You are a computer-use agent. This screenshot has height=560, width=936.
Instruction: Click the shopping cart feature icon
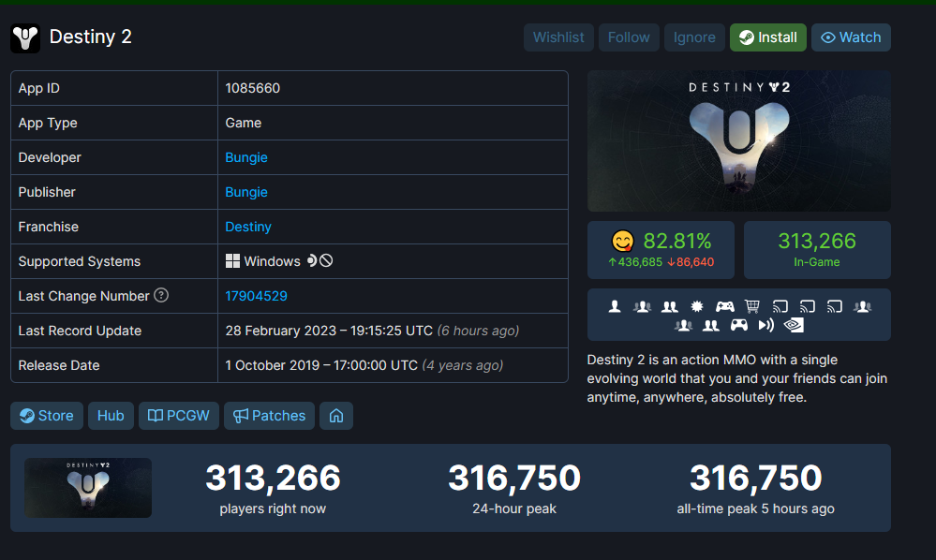(751, 306)
